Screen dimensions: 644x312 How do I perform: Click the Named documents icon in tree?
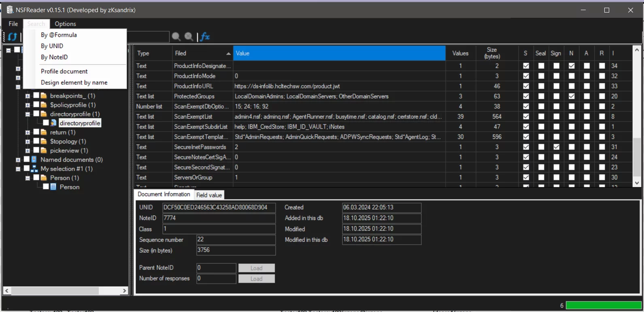(x=34, y=160)
